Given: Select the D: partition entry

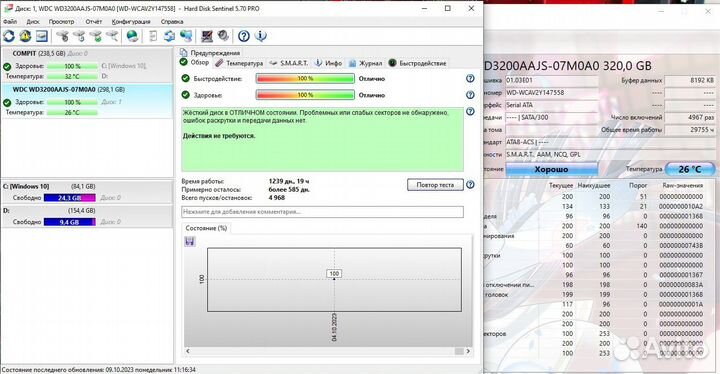Looking at the screenshot, I should 87,216.
